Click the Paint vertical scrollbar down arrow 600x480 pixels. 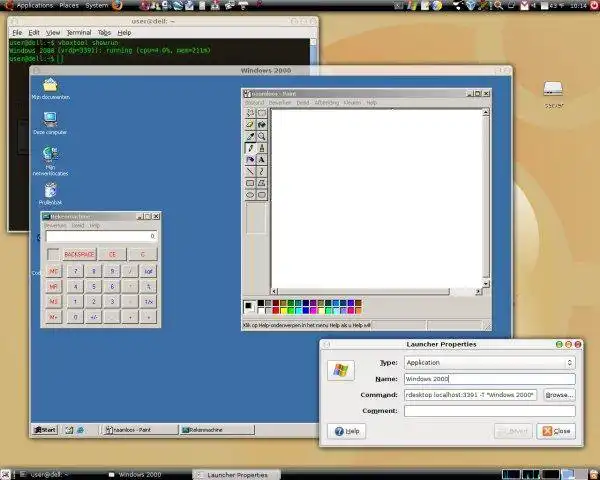[486, 284]
